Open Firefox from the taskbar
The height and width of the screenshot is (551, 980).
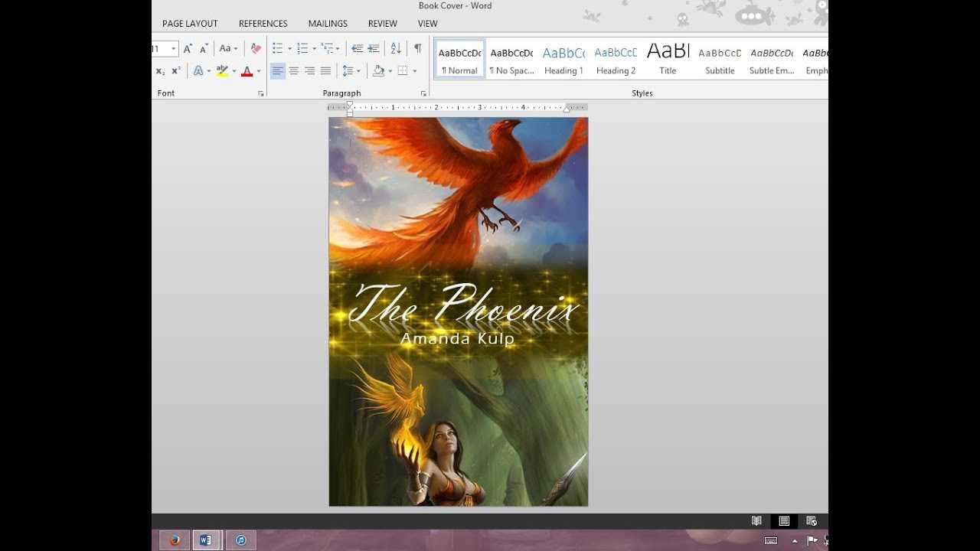click(175, 540)
